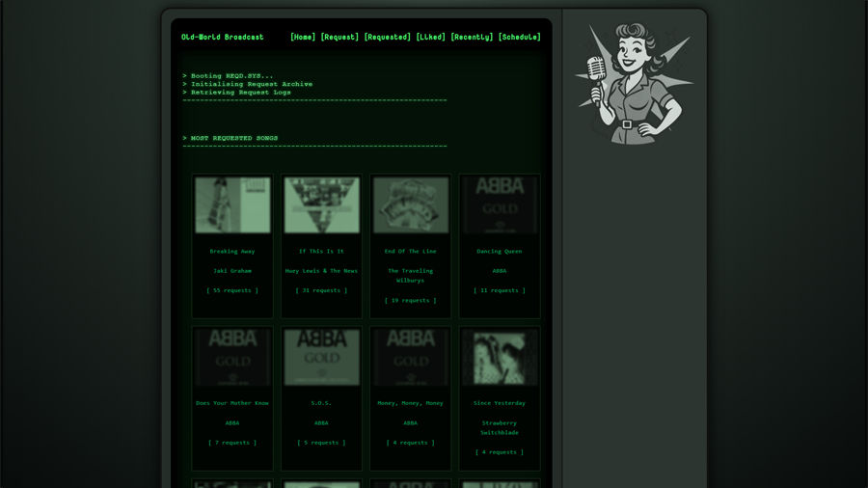
Task: Open the Does Your Mother Know title
Action: (x=232, y=403)
